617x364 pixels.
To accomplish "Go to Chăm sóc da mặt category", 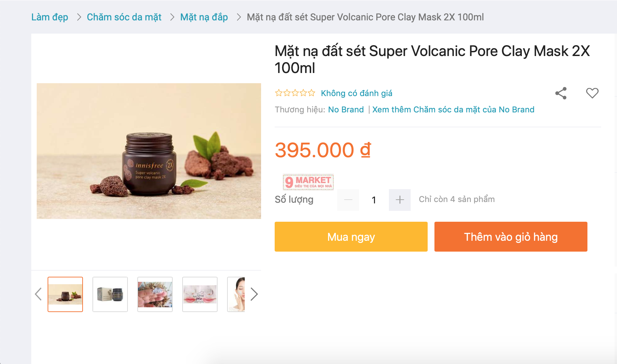I will click(124, 17).
